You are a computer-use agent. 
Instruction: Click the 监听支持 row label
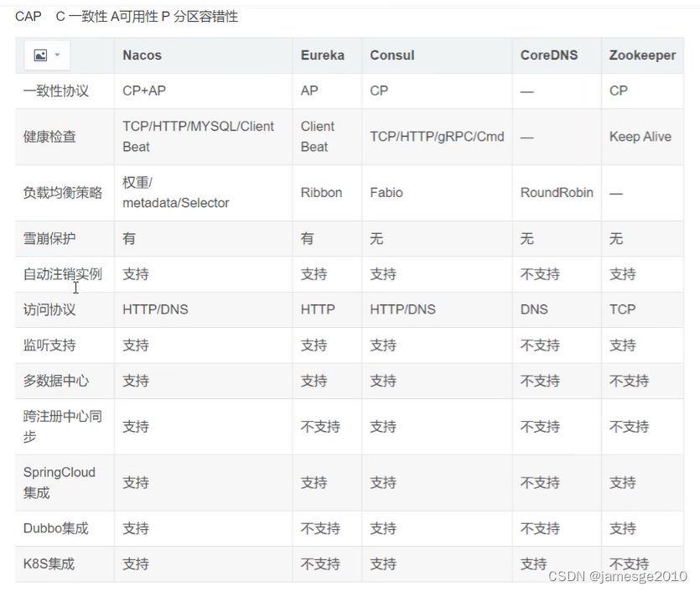coord(49,345)
